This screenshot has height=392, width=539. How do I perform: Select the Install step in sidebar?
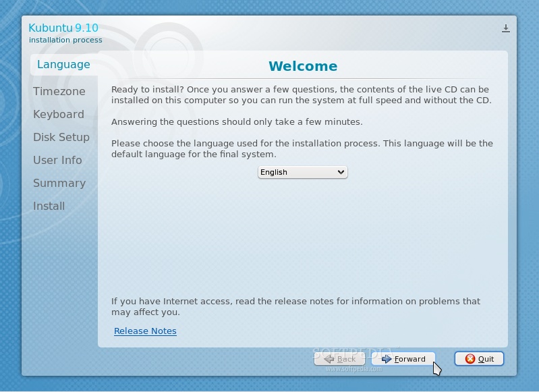(x=49, y=206)
